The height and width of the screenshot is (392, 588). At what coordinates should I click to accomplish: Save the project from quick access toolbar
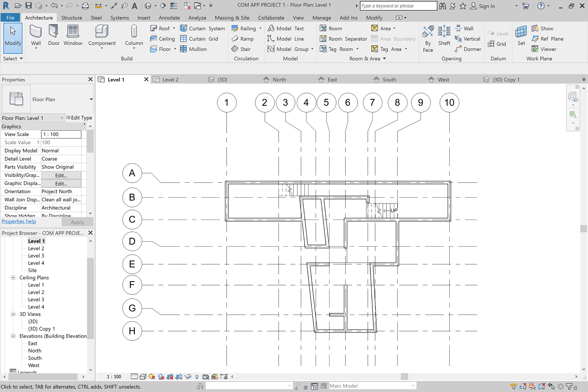point(28,6)
